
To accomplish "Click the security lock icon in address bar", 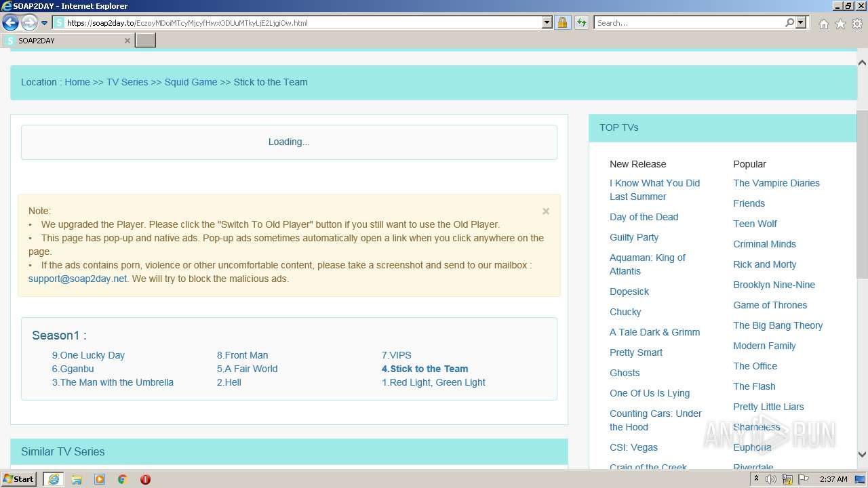I will (x=562, y=22).
